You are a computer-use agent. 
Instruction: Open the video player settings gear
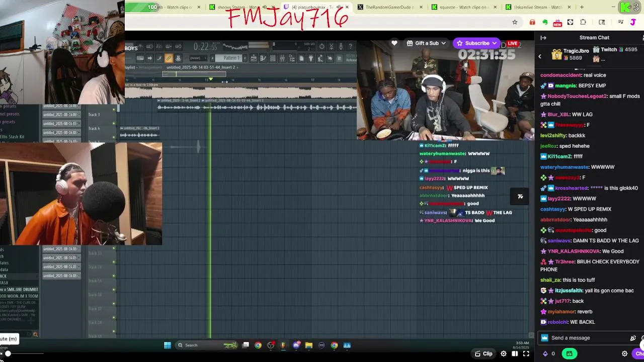[x=504, y=354]
